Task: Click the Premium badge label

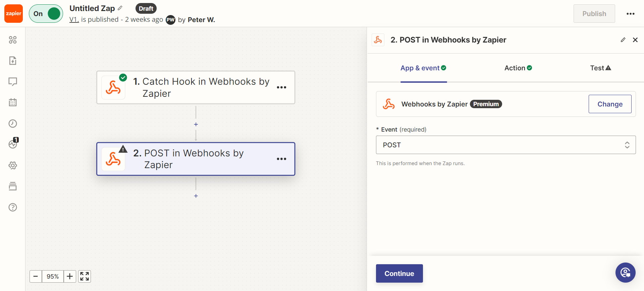Action: click(486, 104)
